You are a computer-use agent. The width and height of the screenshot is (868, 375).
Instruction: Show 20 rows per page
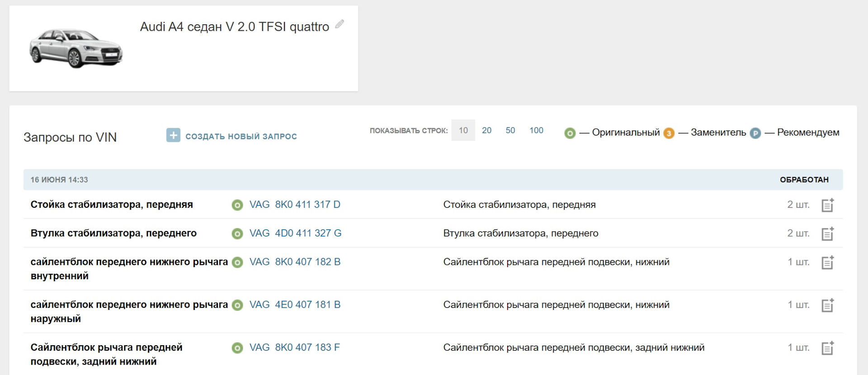coord(486,131)
